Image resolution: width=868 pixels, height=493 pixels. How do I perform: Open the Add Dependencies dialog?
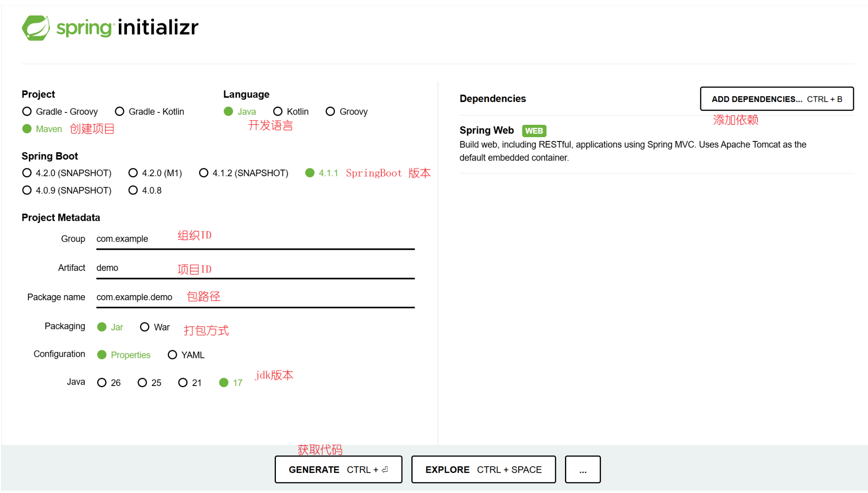click(777, 99)
